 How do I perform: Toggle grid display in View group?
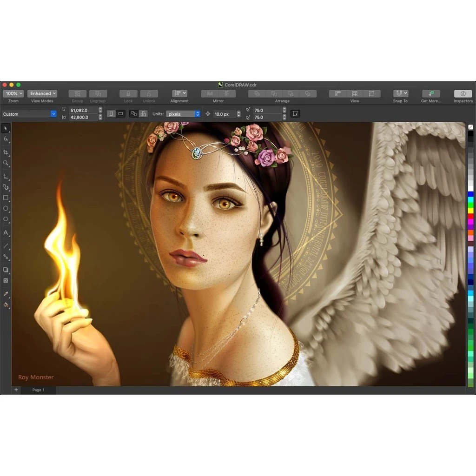pos(355,93)
